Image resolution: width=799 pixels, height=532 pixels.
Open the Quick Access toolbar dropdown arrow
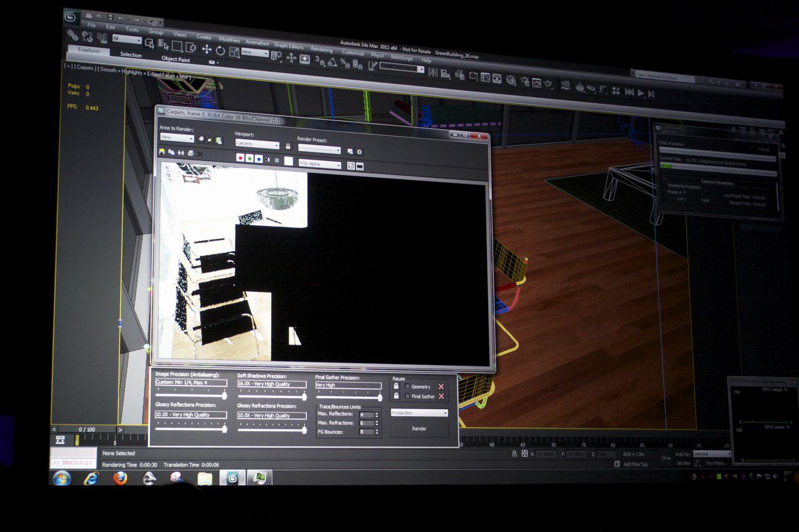[x=160, y=22]
